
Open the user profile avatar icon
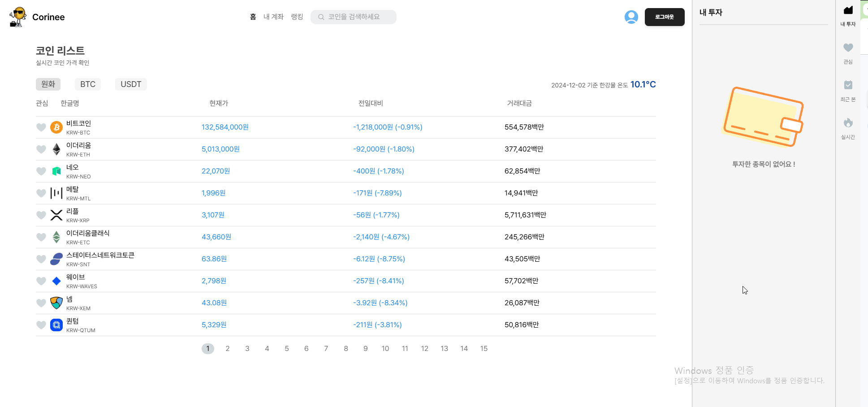click(x=631, y=17)
